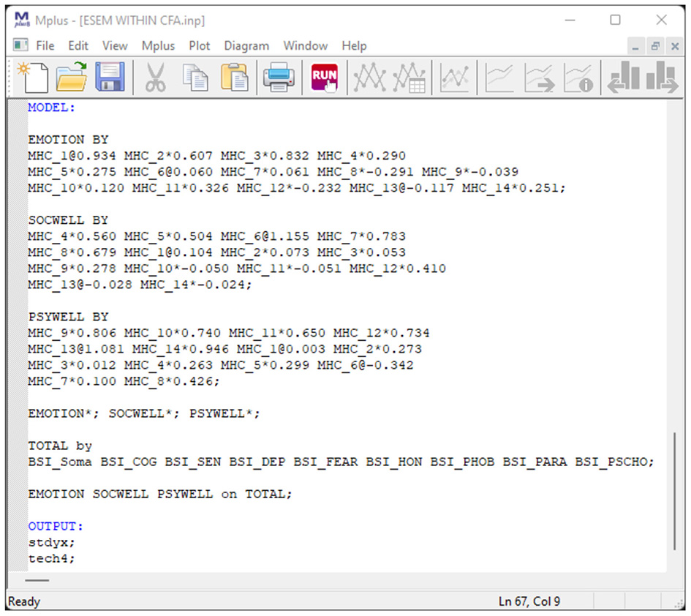Print the file using printer icon
Screen dimensions: 691x616
pyautogui.click(x=279, y=77)
